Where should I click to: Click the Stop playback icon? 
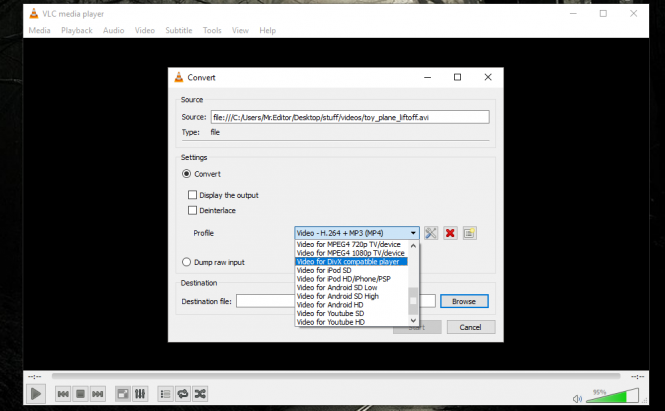[x=80, y=394]
